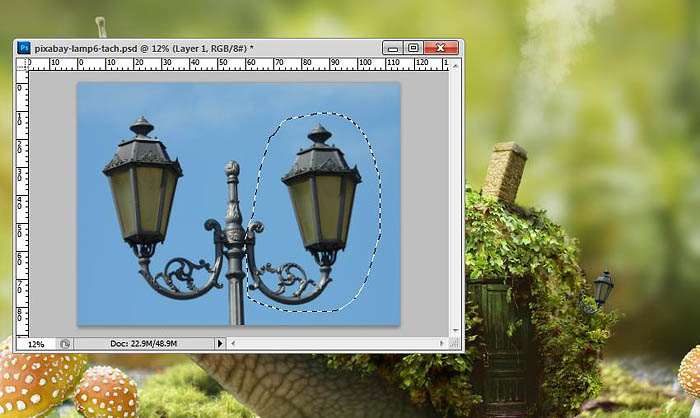Click the 12% zoom level field

coord(36,343)
